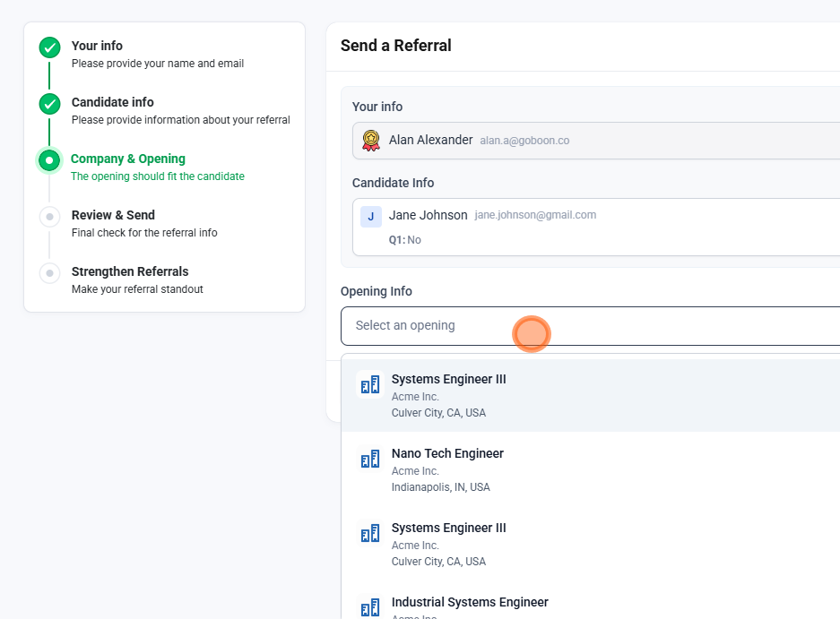This screenshot has width=840, height=619.
Task: Open the Select an opening dropdown field
Action: tap(591, 326)
